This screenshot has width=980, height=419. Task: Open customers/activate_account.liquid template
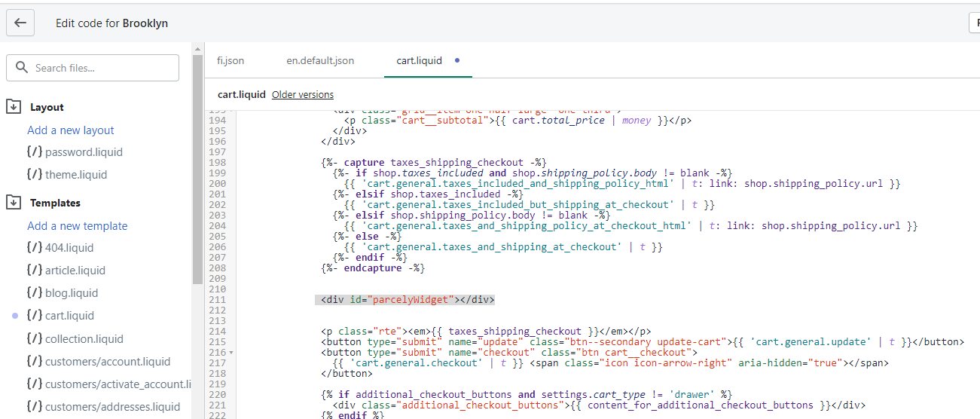pyautogui.click(x=118, y=384)
